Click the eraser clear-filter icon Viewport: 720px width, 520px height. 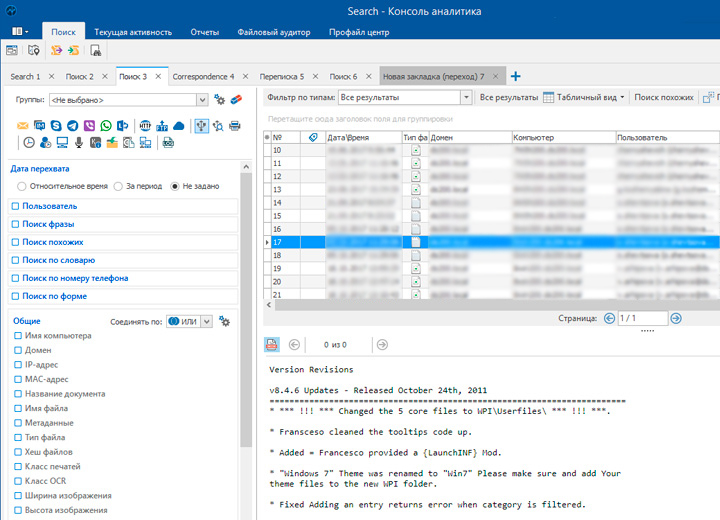coord(236,99)
